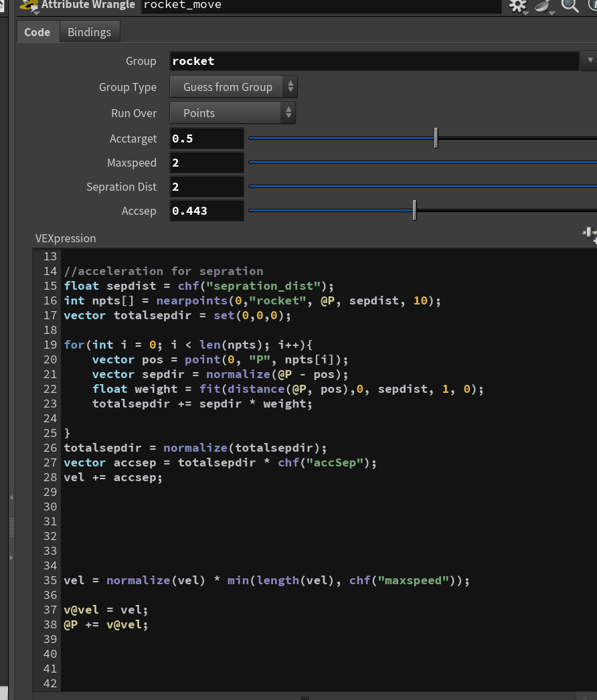
Task: Click the Run Over label
Action: [x=134, y=113]
